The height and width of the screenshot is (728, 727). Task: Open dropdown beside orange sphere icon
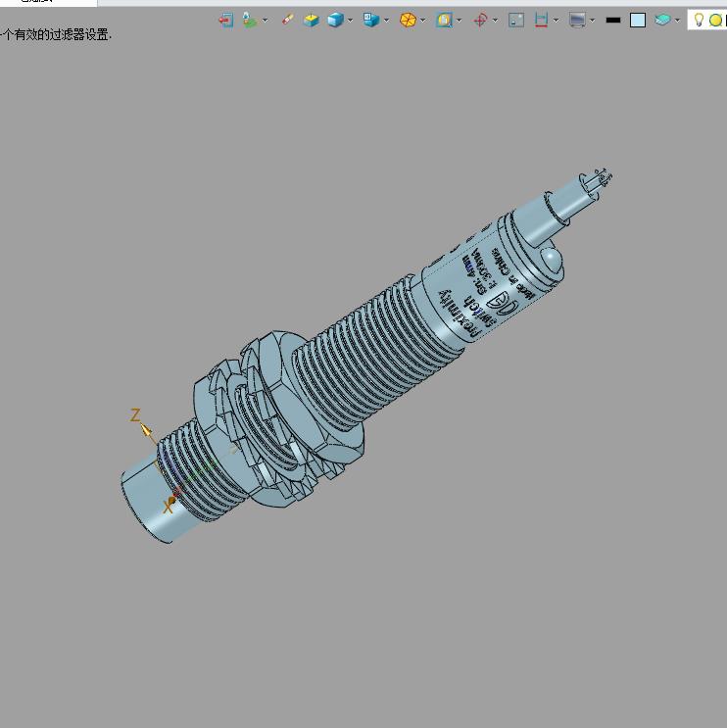coord(422,21)
